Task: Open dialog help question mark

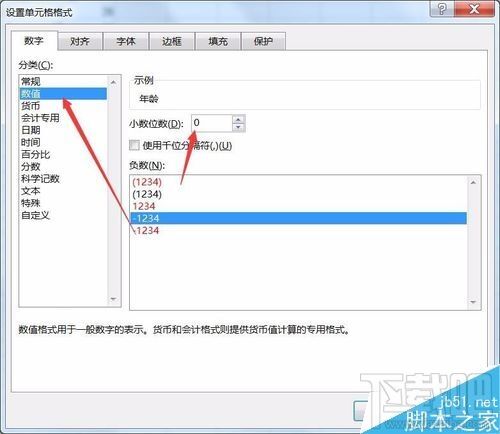Action: point(442,9)
